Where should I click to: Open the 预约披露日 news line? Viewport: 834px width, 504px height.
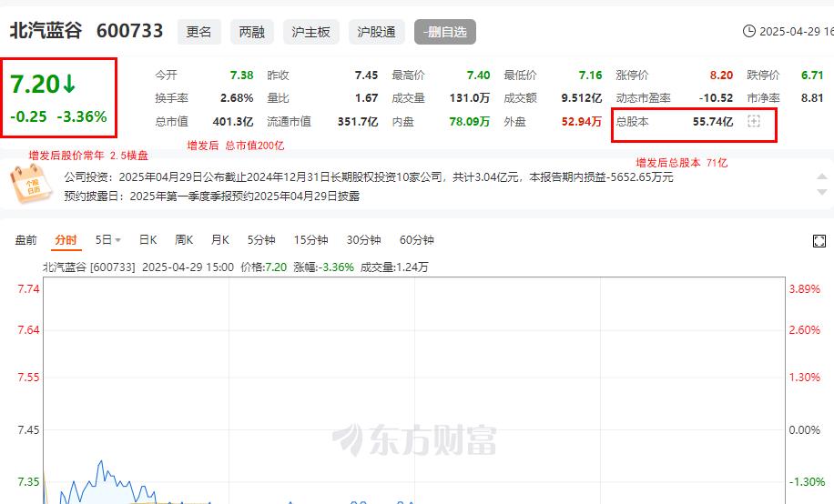point(212,197)
